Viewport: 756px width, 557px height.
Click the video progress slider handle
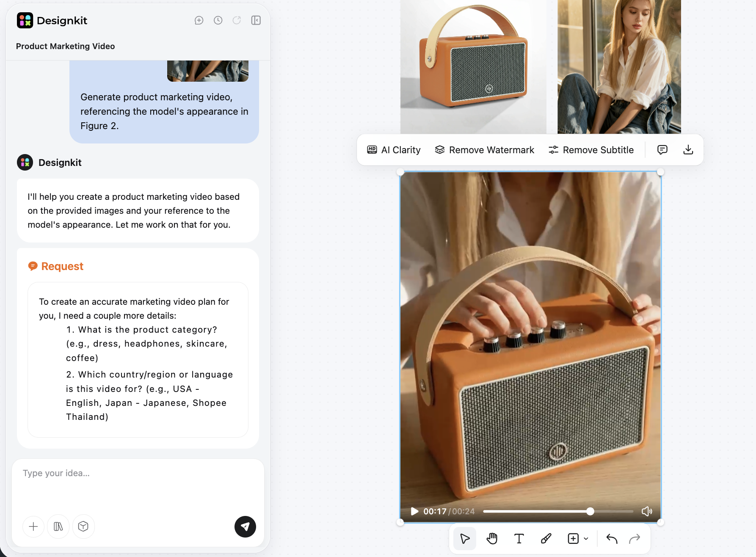click(590, 511)
